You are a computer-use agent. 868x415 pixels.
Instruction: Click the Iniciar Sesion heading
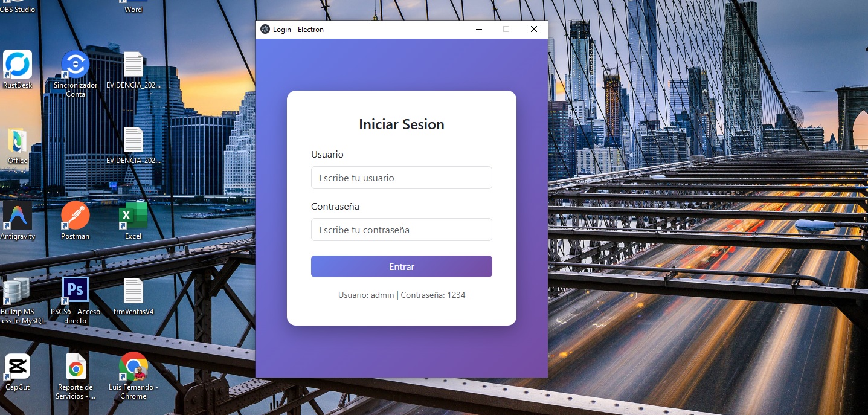tap(402, 124)
